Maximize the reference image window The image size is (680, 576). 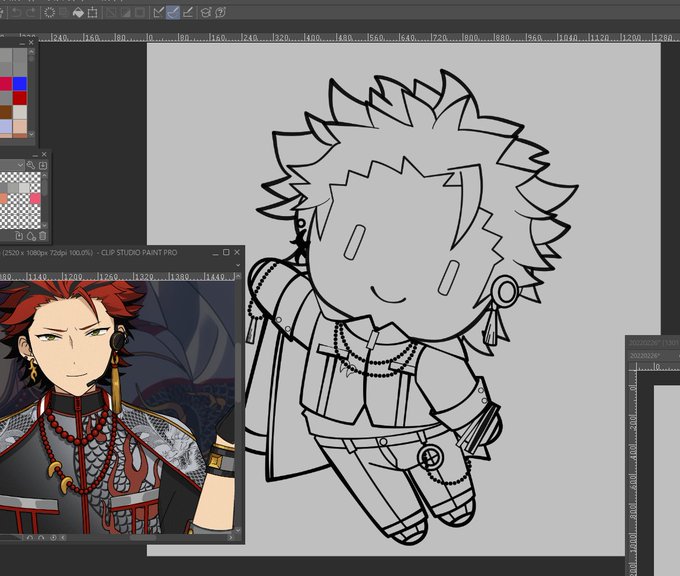226,252
